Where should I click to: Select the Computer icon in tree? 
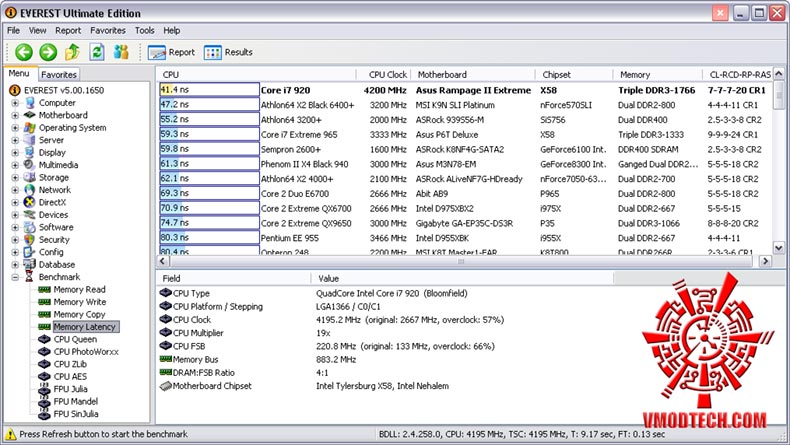(x=30, y=103)
